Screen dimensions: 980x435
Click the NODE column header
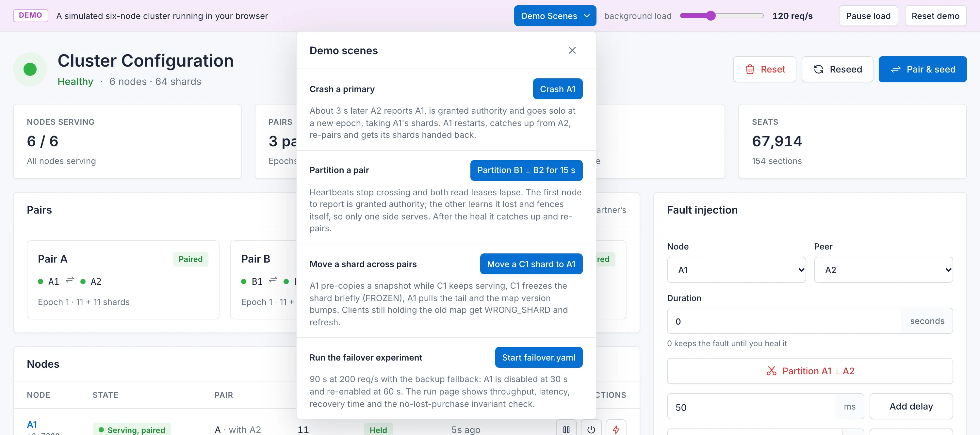[x=39, y=395]
